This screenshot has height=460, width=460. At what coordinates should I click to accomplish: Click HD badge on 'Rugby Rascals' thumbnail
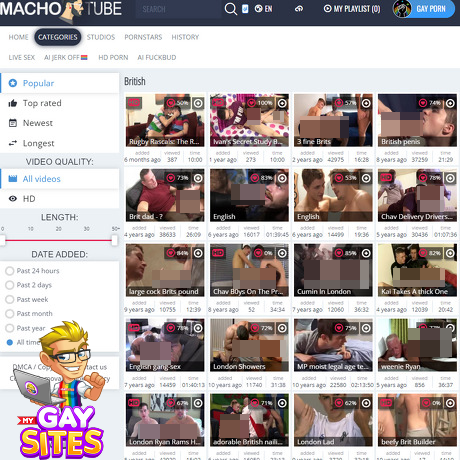click(134, 102)
